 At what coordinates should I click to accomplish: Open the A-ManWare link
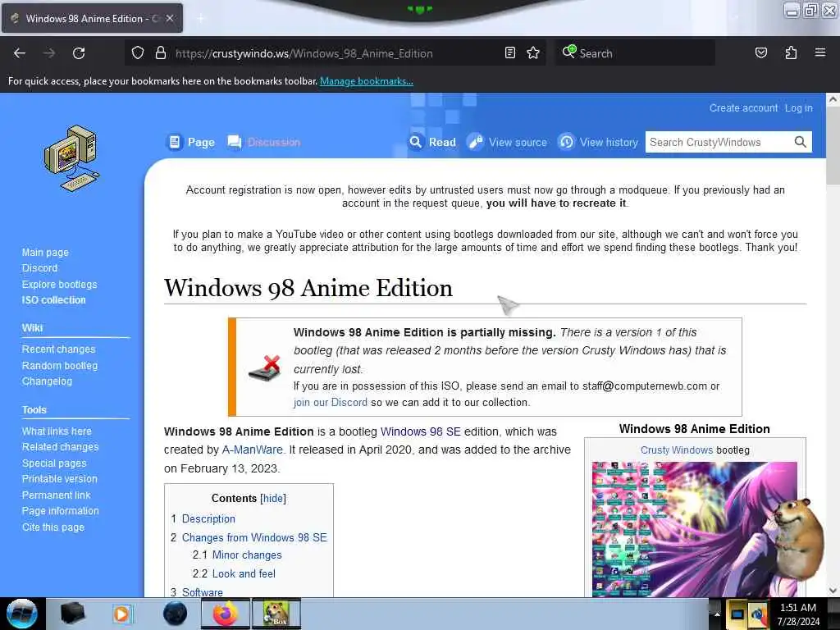[x=253, y=450]
